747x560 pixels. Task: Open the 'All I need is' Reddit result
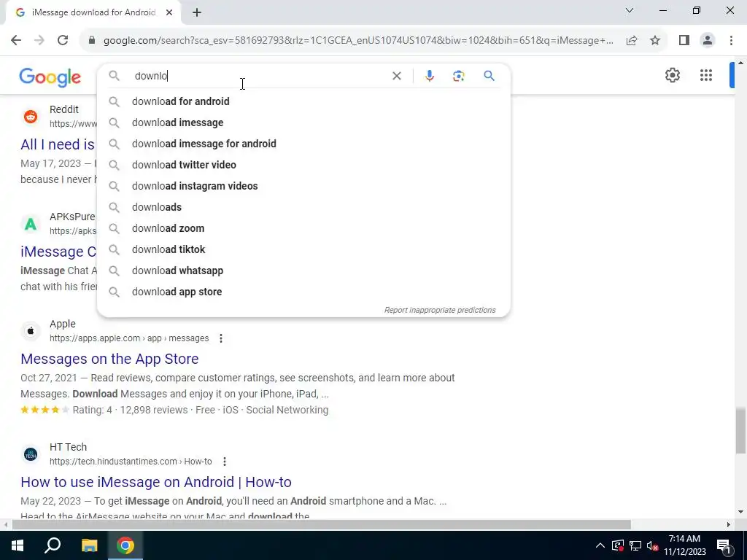point(58,144)
